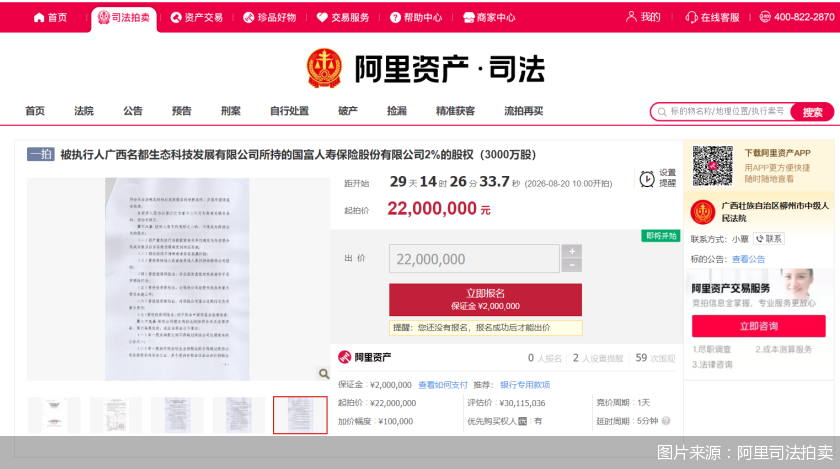This screenshot has height=469, width=840.
Task: Click 立即报名 deposit button
Action: (485, 300)
